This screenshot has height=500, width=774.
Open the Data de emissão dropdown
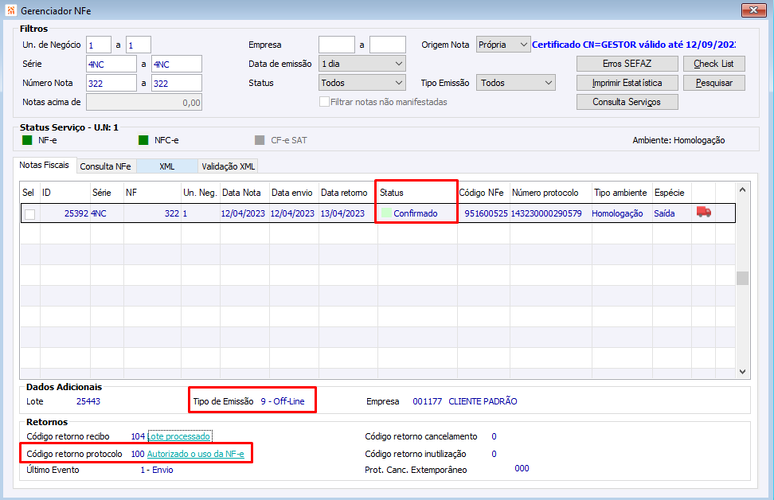[x=362, y=64]
